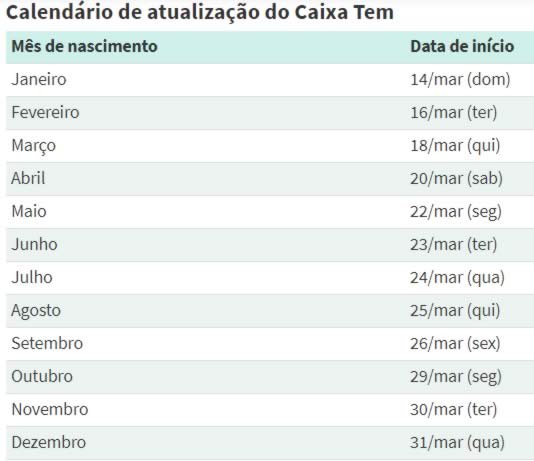The image size is (534, 461).
Task: Click the 25/mar (qui) date for Agosto
Action: point(455,311)
